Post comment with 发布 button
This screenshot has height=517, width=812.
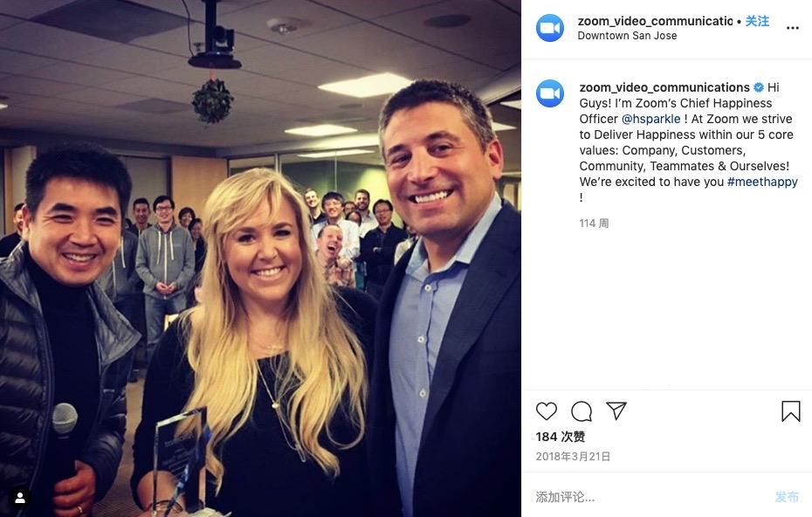pos(787,497)
